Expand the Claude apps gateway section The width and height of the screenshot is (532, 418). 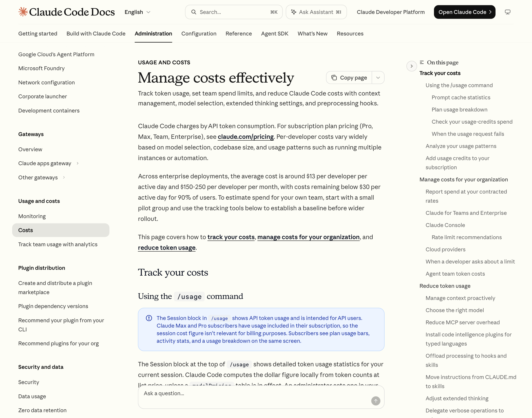coord(78,163)
